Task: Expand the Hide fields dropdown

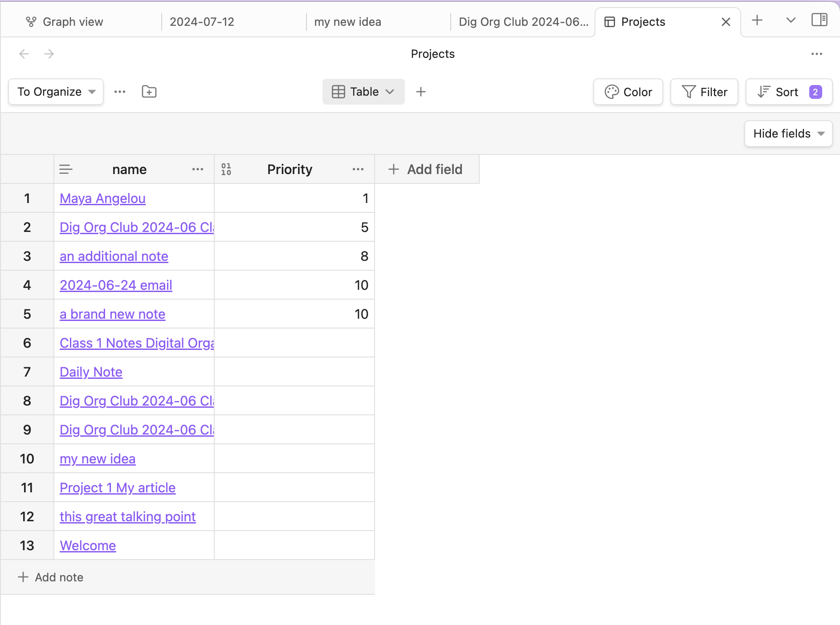Action: 788,134
